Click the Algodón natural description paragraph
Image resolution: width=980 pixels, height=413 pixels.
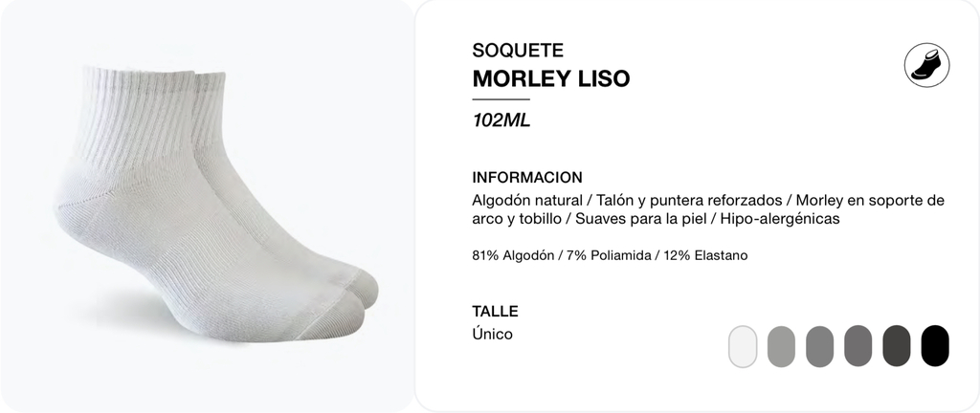pyautogui.click(x=707, y=209)
